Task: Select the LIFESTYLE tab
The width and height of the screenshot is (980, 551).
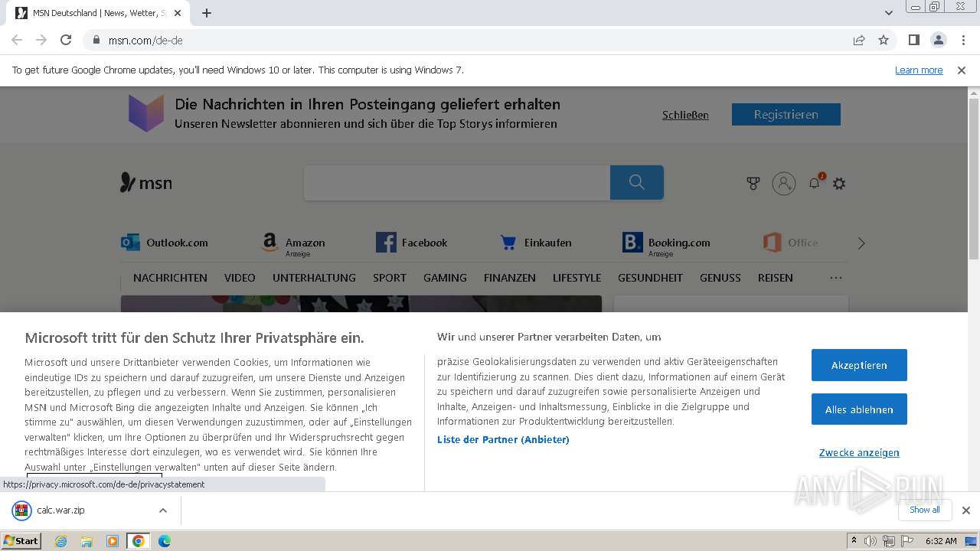Action: (x=577, y=278)
